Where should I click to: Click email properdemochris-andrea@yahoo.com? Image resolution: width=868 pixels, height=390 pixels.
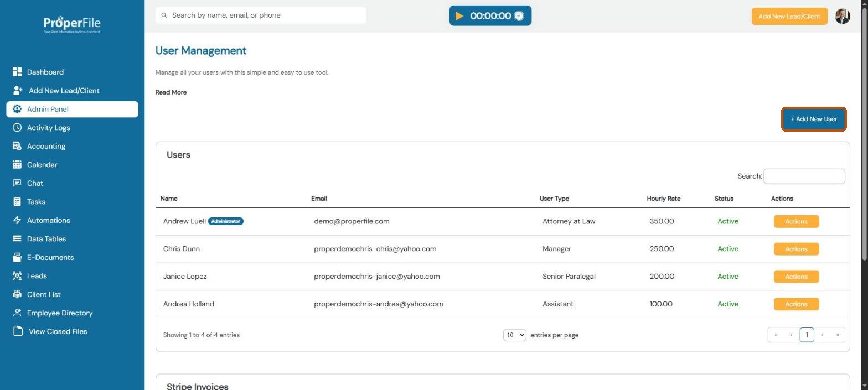coord(379,304)
